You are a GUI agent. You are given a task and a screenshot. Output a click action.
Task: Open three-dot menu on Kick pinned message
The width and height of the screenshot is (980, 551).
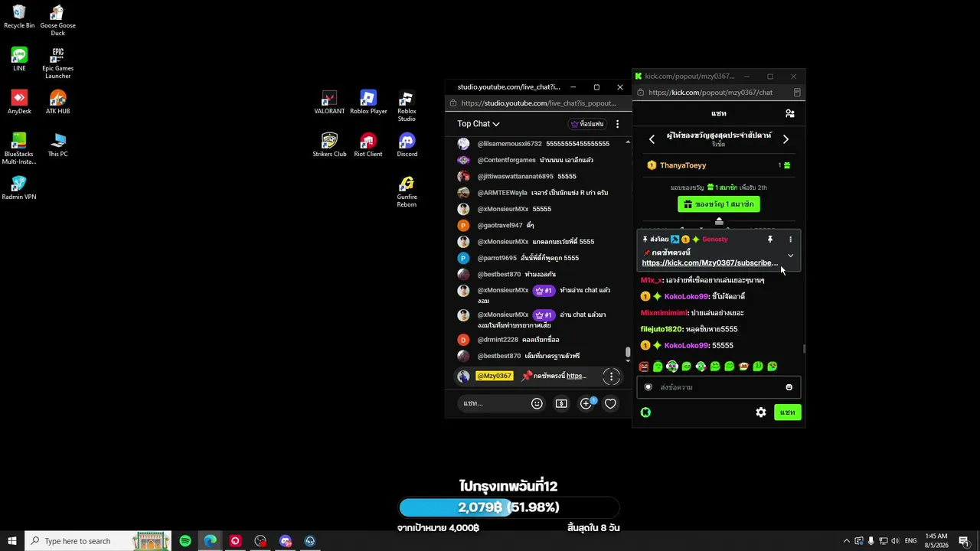click(x=790, y=240)
